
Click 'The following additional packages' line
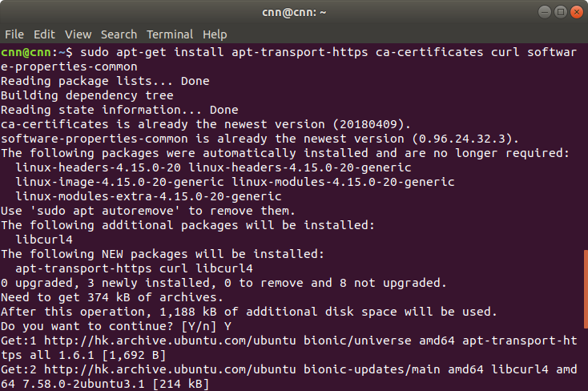187,225
